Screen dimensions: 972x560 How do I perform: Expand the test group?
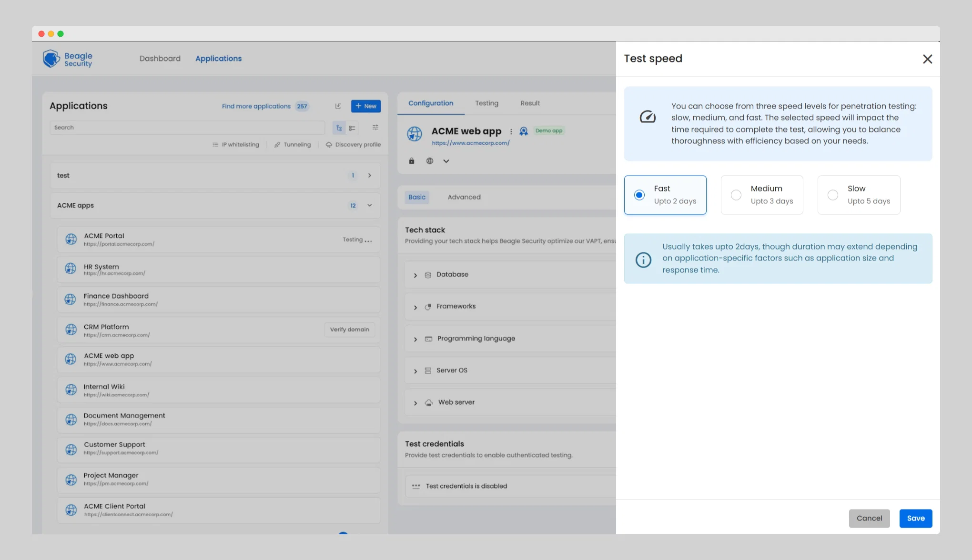tap(369, 175)
